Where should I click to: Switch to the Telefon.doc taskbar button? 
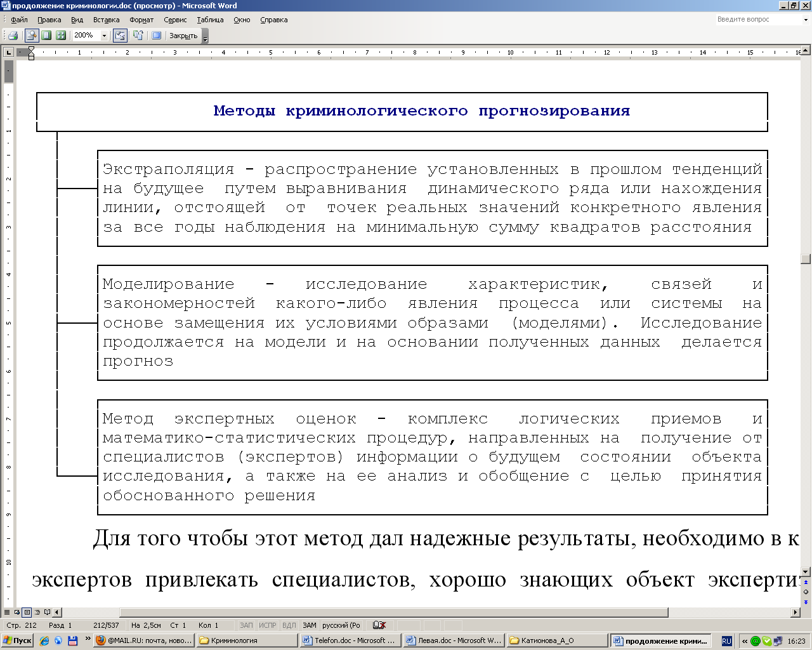point(351,640)
